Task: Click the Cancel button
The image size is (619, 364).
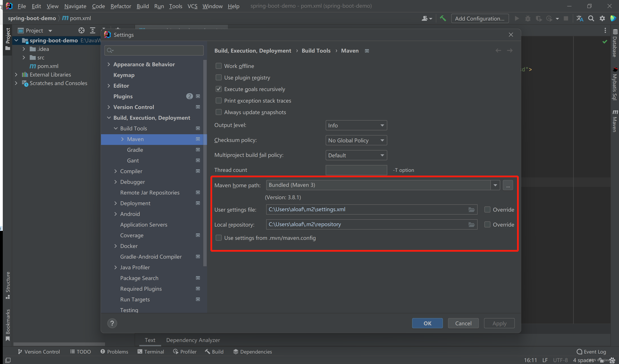Action: coord(463,323)
